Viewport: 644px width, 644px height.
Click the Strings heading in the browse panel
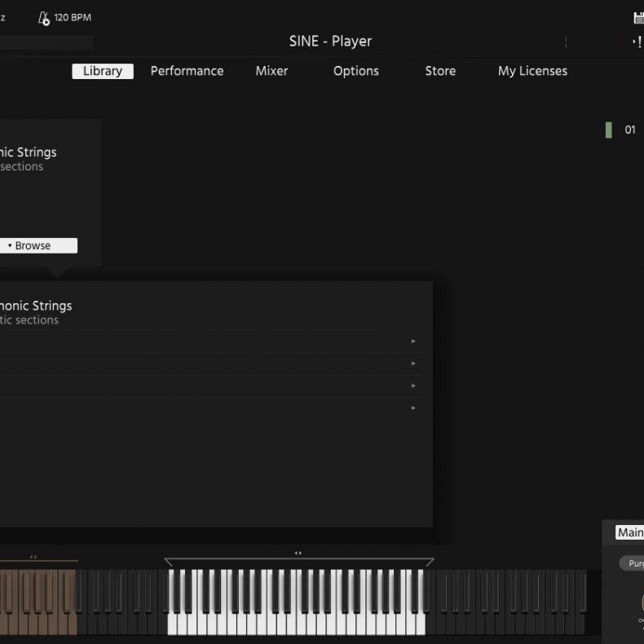tap(36, 306)
